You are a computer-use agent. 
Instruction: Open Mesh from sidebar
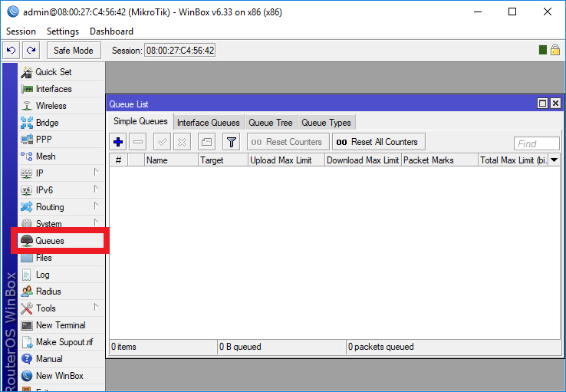pos(61,156)
